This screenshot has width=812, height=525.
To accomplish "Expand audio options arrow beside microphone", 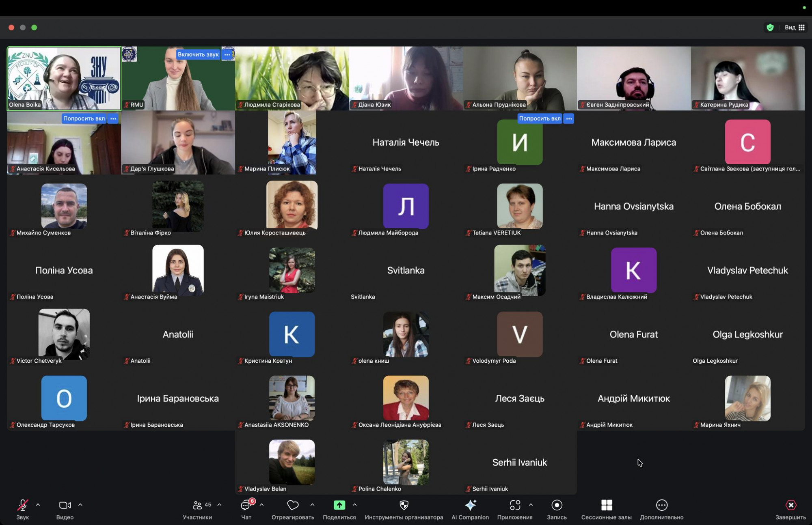I will click(38, 505).
